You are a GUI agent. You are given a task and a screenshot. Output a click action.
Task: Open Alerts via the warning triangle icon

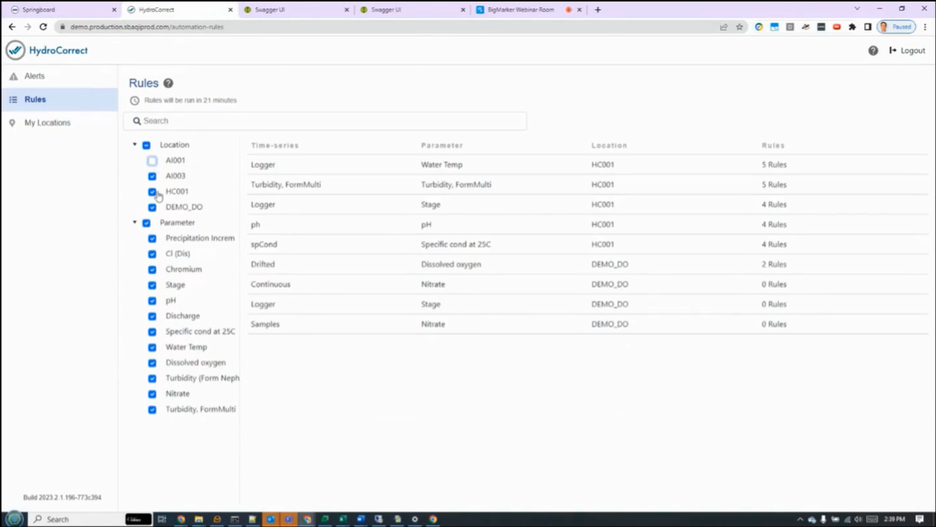pos(13,76)
